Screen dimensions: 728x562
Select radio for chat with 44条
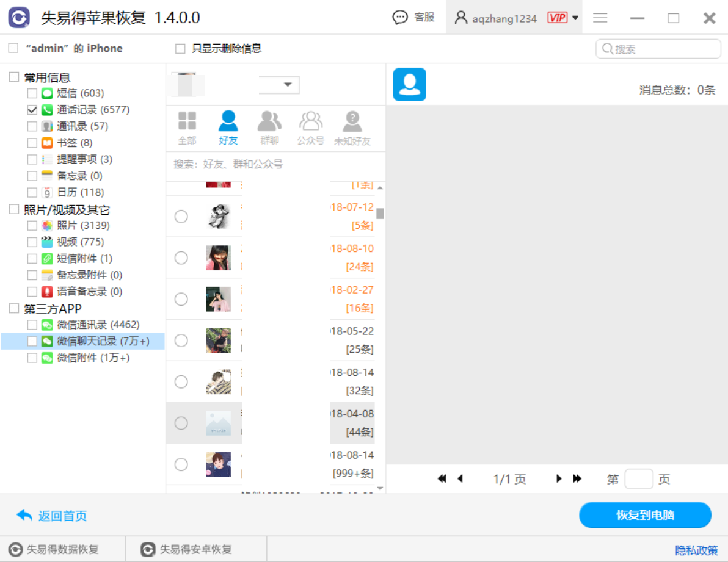coord(181,423)
